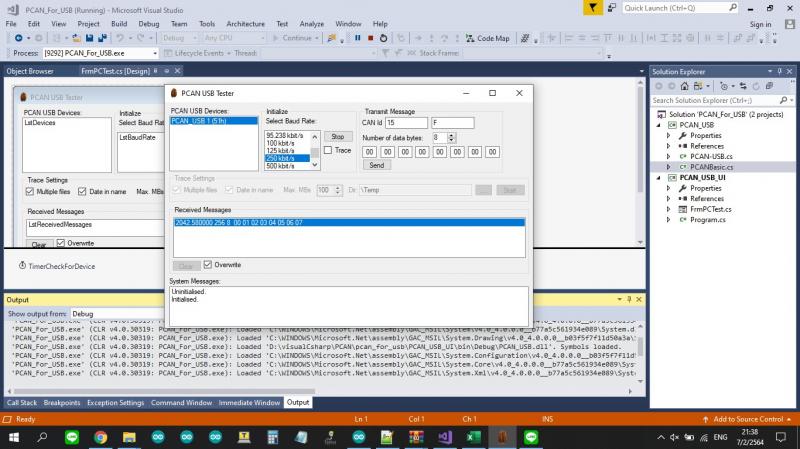Screen dimensions: 800x449
Task: Click Sign in link
Action: click(x=760, y=24)
